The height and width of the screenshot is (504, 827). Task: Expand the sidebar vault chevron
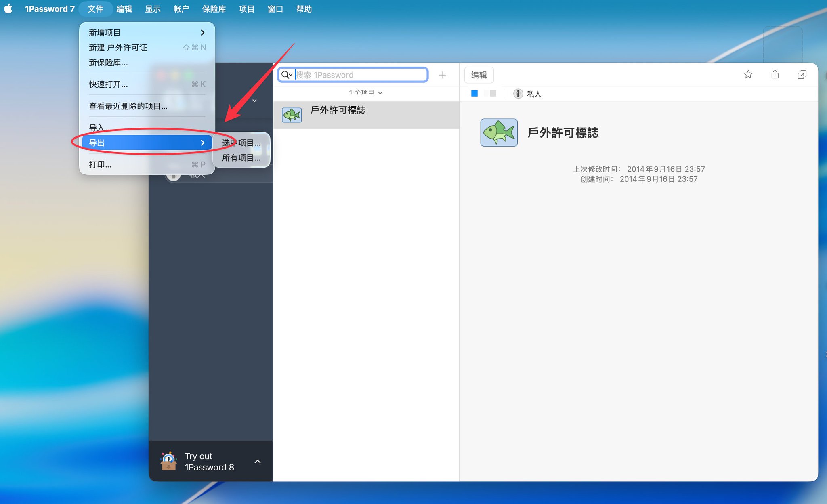pos(254,101)
